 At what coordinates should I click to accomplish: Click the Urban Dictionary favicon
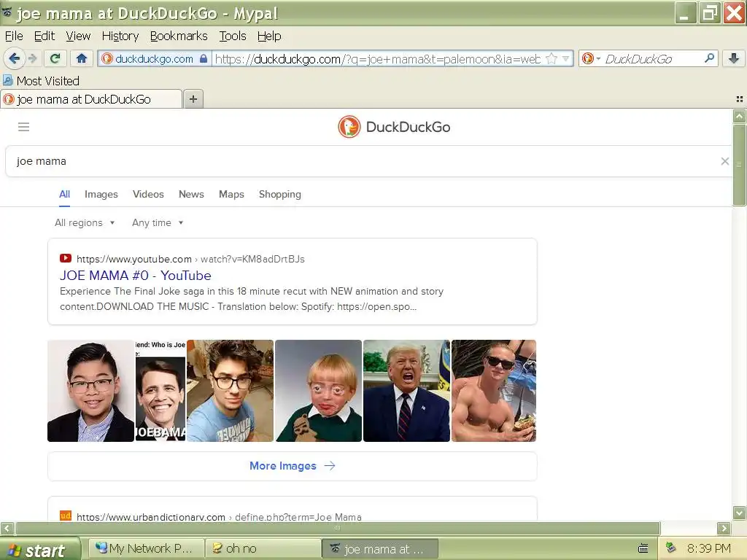click(x=65, y=516)
